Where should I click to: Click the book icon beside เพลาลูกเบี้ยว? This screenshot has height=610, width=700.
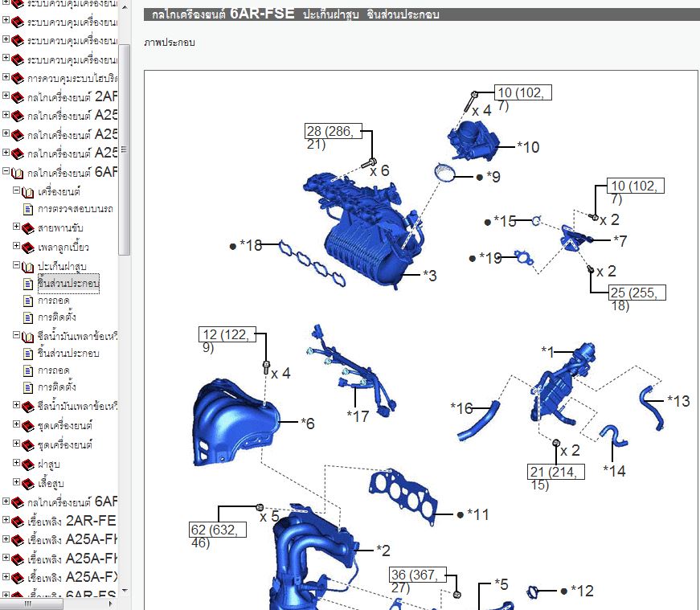coord(29,247)
